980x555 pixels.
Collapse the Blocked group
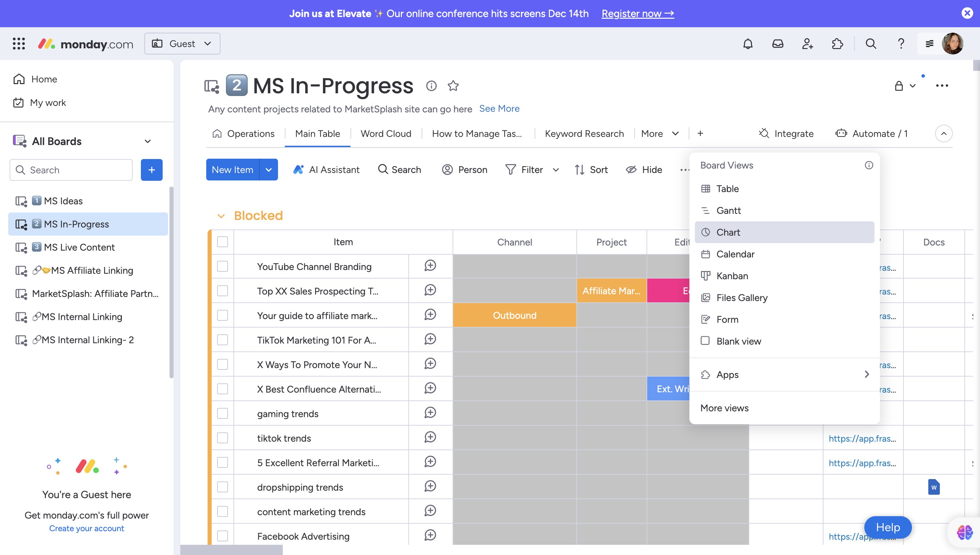click(221, 216)
